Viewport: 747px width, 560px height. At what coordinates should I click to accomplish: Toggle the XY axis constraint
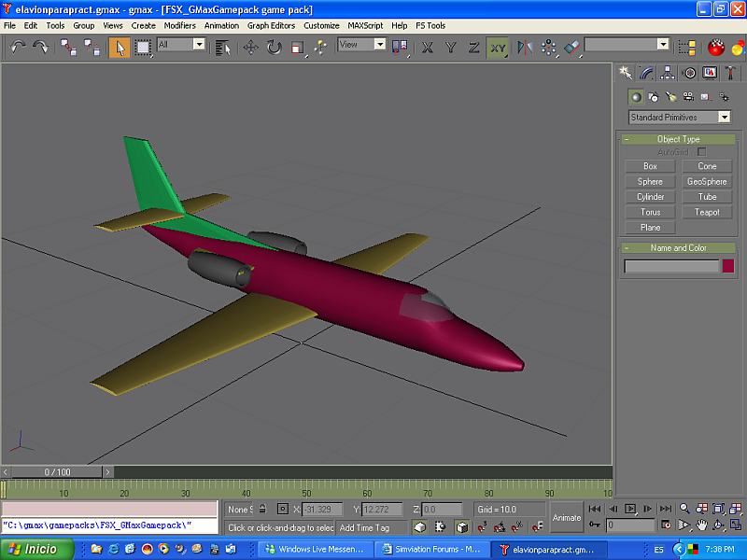point(498,46)
